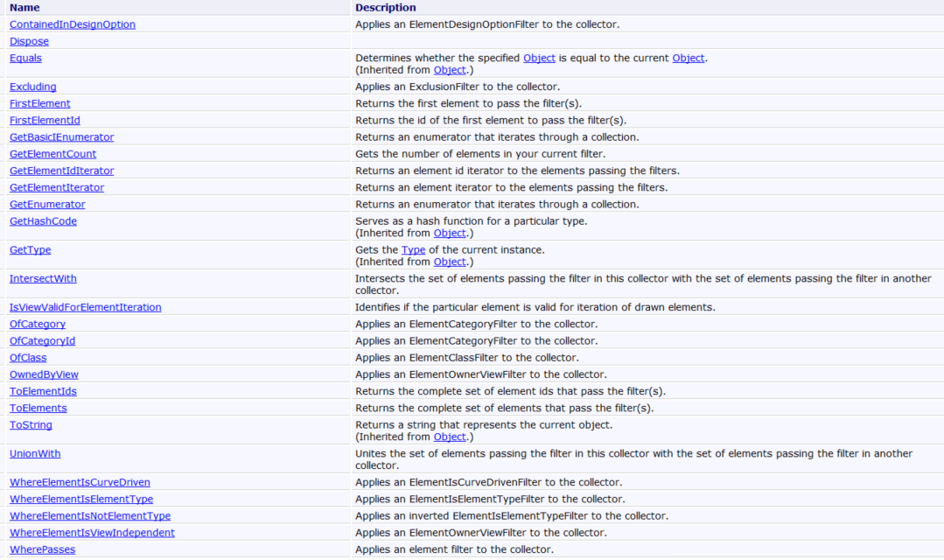Viewport: 944px width, 560px height.
Task: Click 'Applies an ElementIsCurveDrivenFilter to the collector.' text
Action: pos(489,483)
